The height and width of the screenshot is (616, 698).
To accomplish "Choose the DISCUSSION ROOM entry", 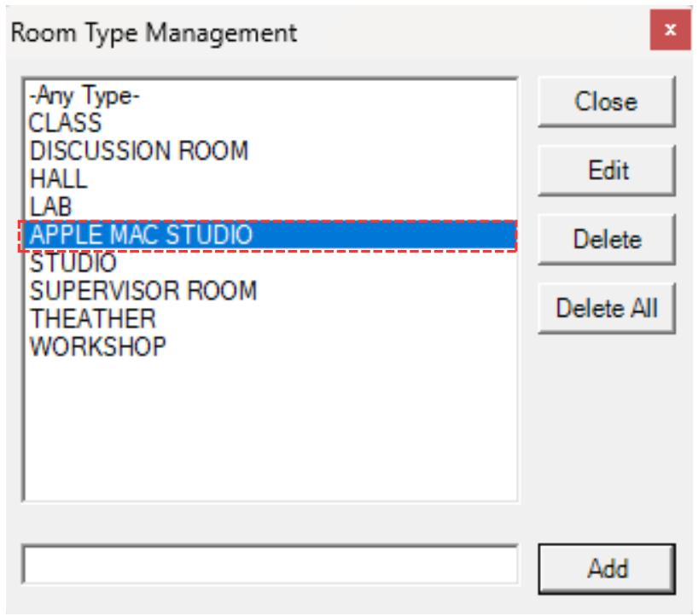I will click(x=138, y=151).
